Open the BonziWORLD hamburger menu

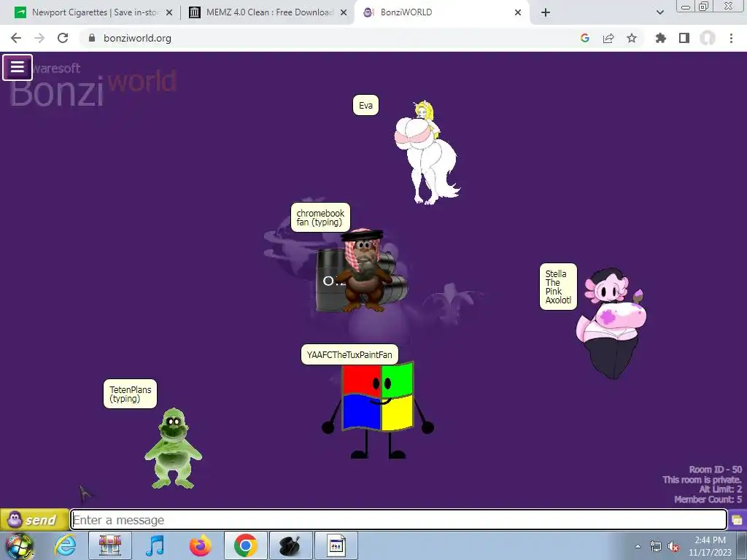[18, 67]
